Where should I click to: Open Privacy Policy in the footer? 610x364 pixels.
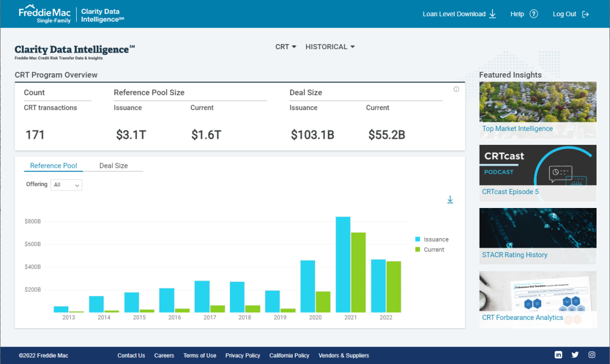(242, 356)
